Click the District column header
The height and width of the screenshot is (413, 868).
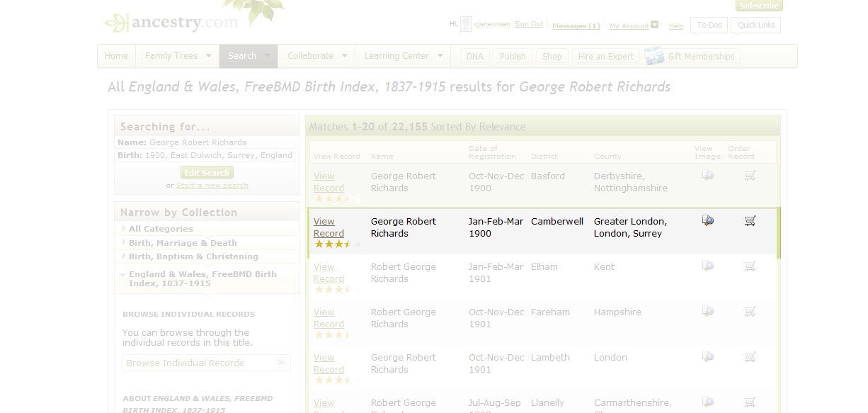coord(544,156)
